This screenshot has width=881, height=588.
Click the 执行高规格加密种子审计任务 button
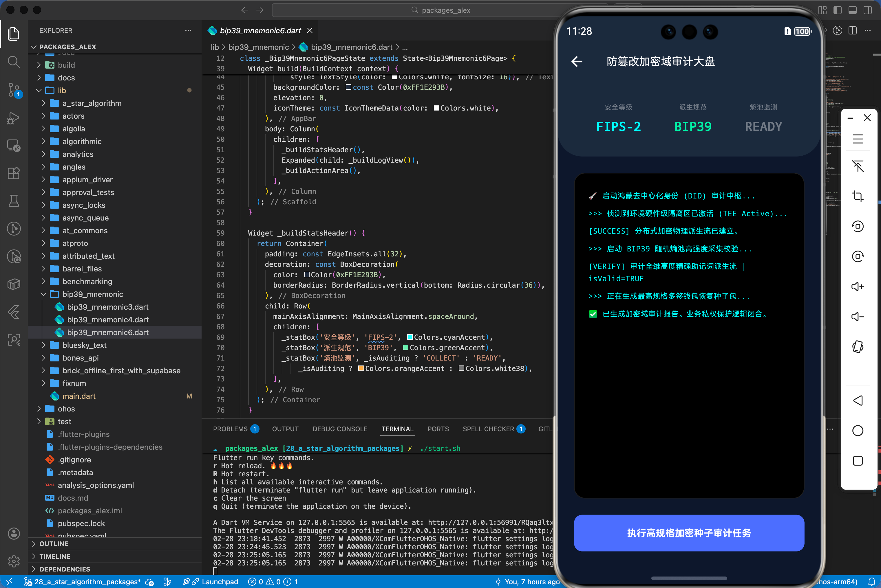click(x=688, y=533)
